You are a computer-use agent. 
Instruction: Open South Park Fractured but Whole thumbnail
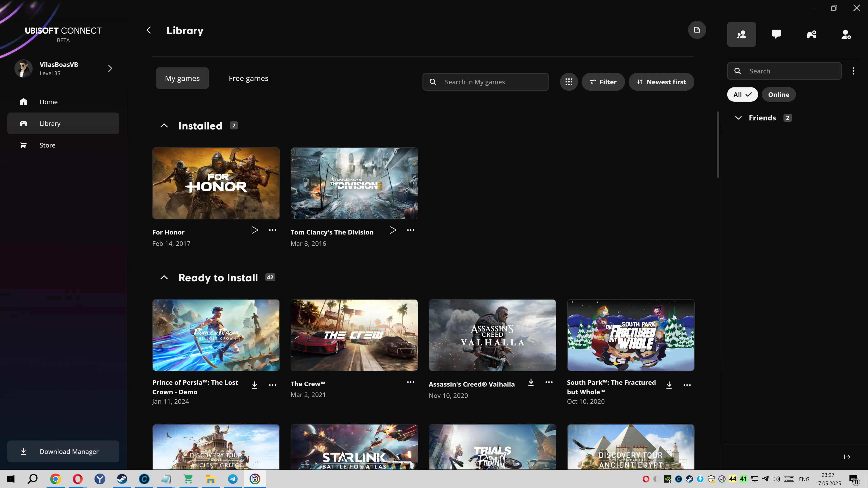[630, 335]
